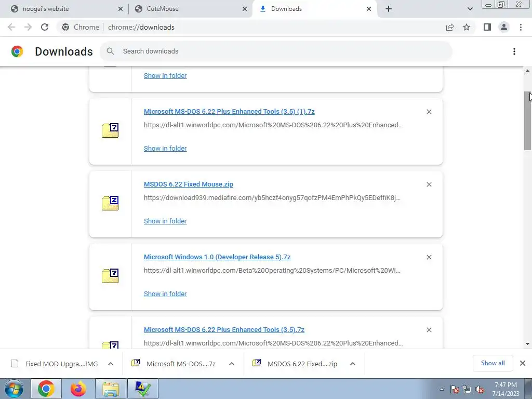Expand options for MSDOS 6.22 Fixed....zip shelf item
Image resolution: width=532 pixels, height=399 pixels.
tap(353, 364)
